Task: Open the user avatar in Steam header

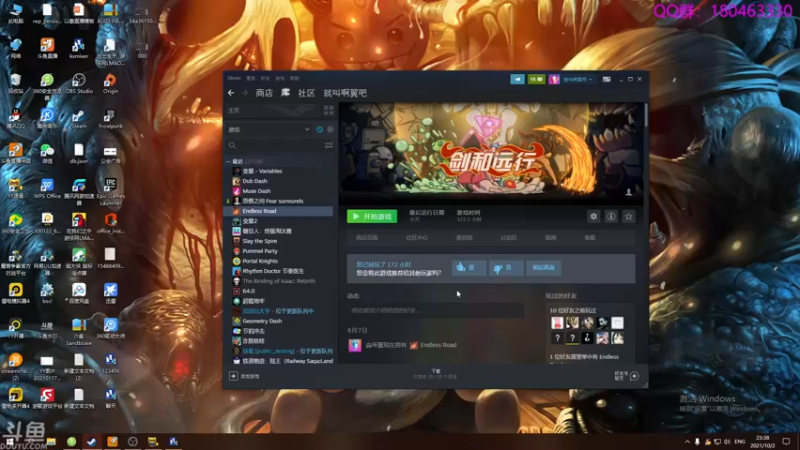Action: (554, 79)
